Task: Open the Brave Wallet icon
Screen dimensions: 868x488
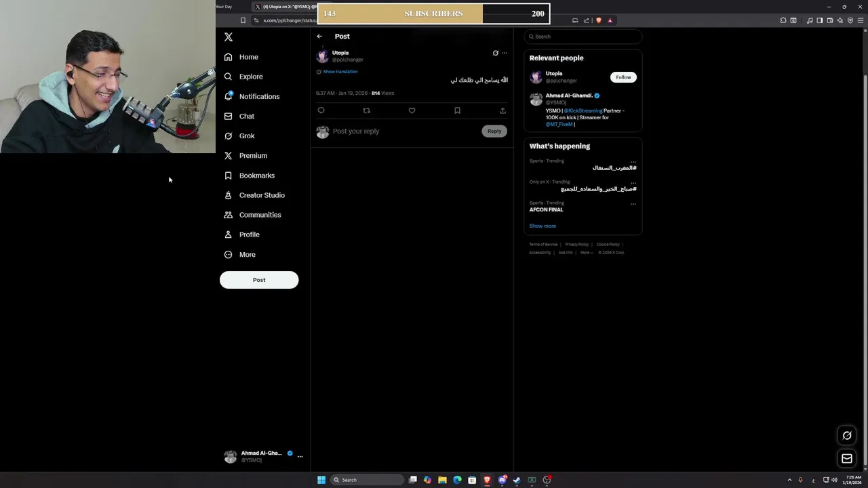Action: [x=830, y=20]
